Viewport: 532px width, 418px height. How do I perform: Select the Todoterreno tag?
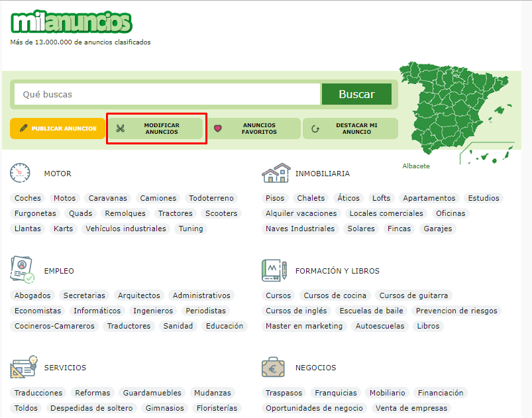point(211,198)
